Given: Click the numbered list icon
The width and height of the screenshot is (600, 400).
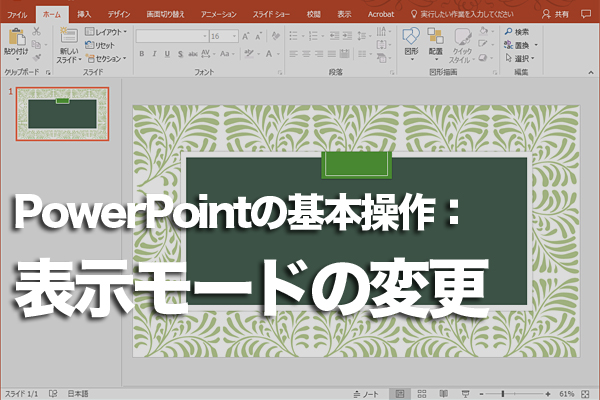Looking at the screenshot, I should 313,36.
